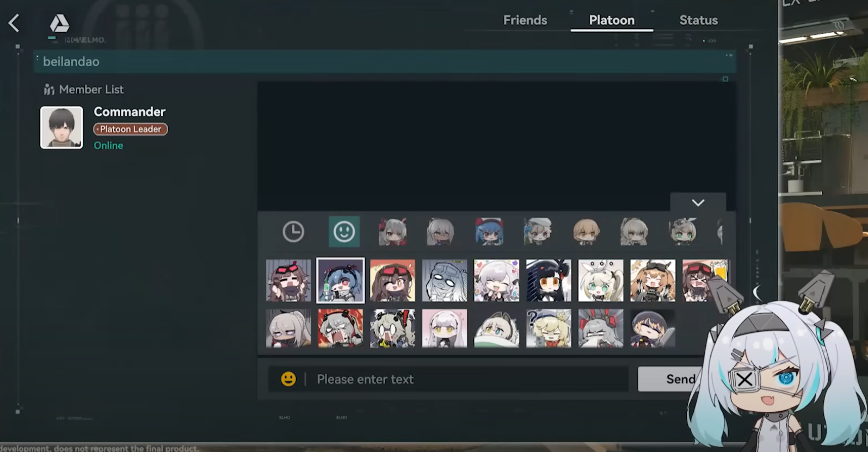Select the smiley face sticker category
This screenshot has width=868, height=452.
(344, 232)
